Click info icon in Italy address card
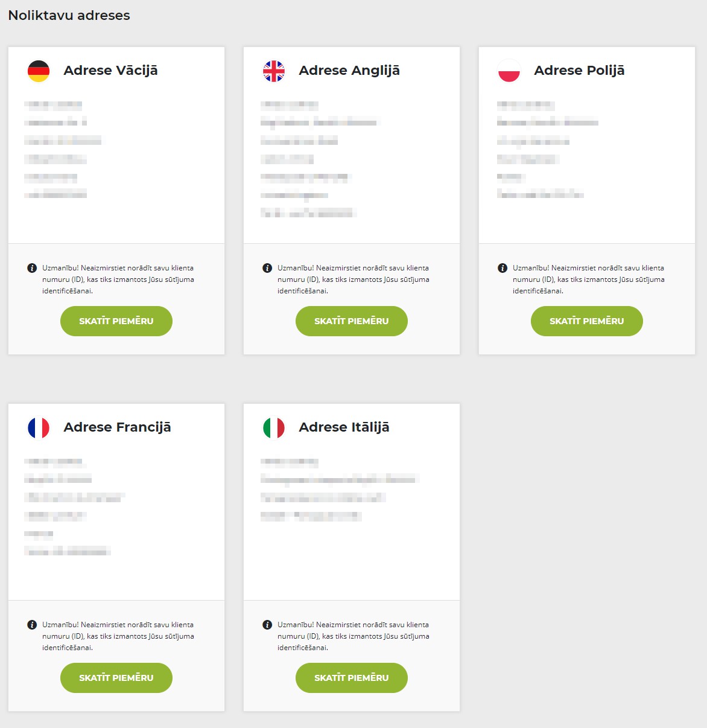This screenshot has width=707, height=728. click(x=267, y=625)
